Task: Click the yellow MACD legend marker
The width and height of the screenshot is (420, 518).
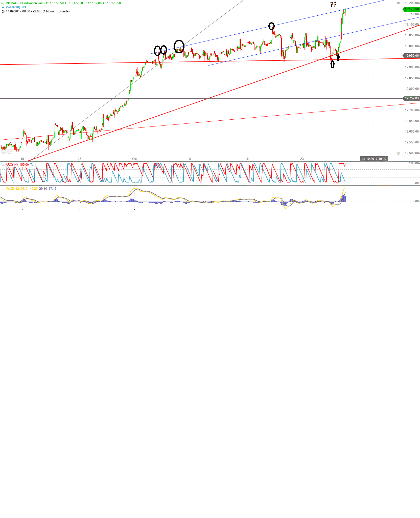Action: pos(3,189)
